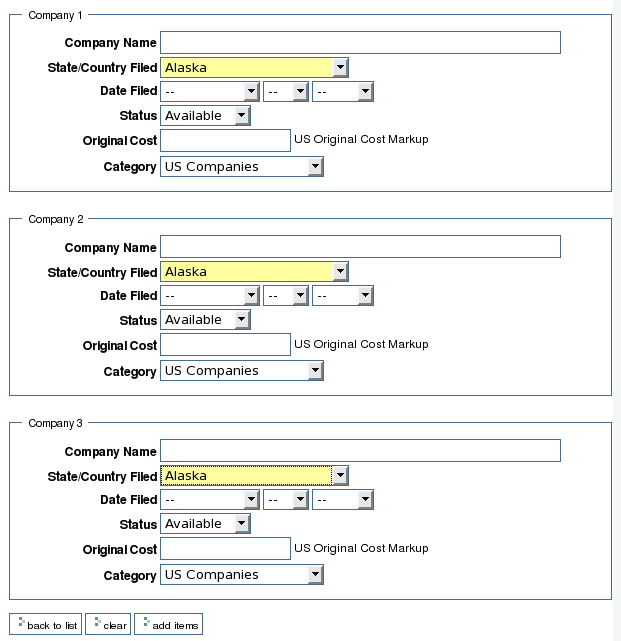Open Company 1 Date Filed month dropdown
The image size is (621, 641).
pos(210,92)
